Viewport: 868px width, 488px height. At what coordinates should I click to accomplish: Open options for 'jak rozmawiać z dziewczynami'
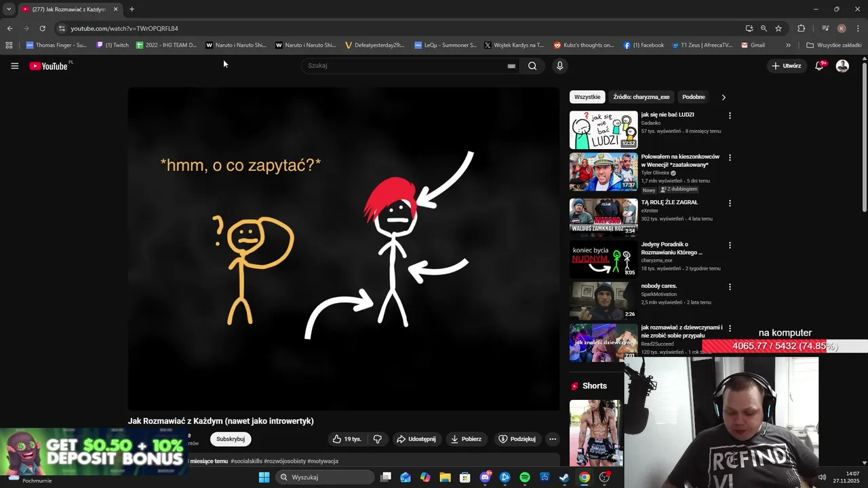pos(730,328)
